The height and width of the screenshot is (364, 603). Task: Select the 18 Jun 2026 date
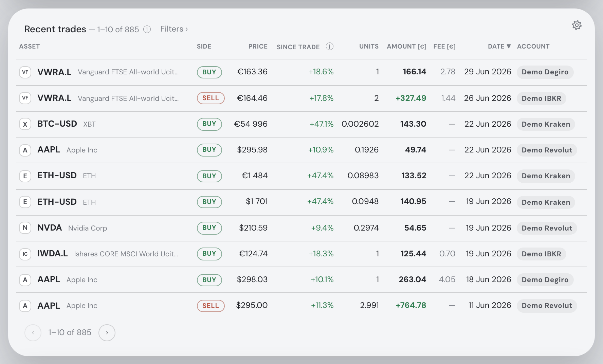point(489,279)
